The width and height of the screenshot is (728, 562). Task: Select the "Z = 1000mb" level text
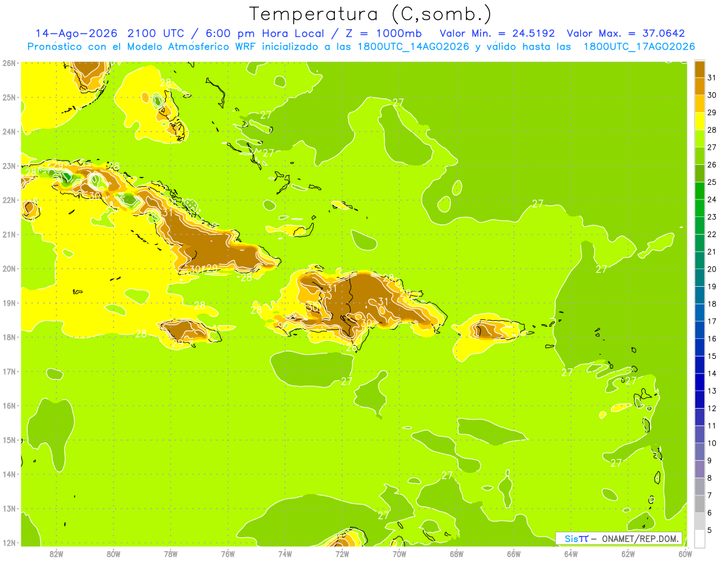coord(383,33)
